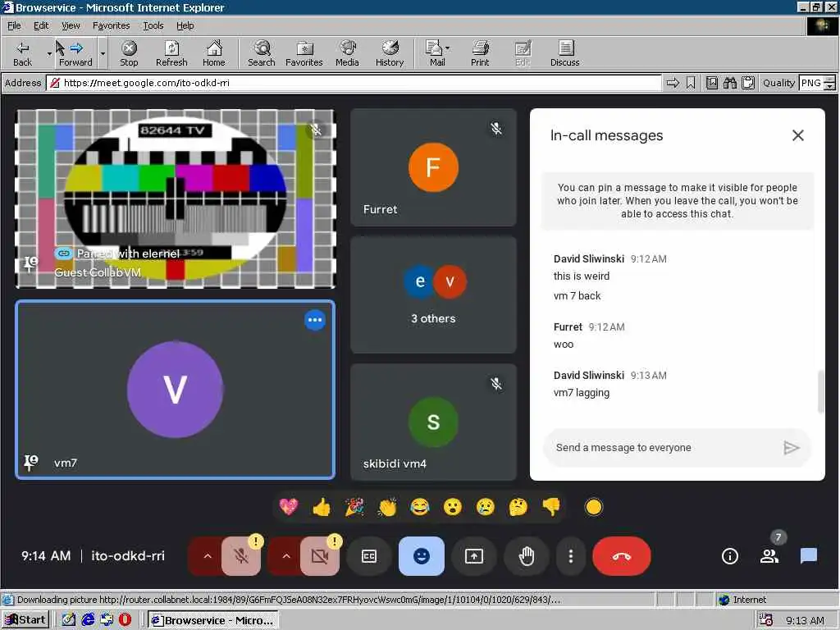Screen dimensions: 840x630
Task: Select the Guest CollabVM test pattern tile
Action: pos(176,199)
